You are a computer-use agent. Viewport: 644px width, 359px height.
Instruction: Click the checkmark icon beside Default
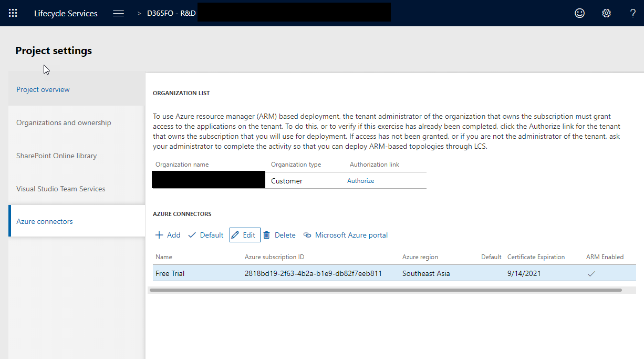[192, 235]
